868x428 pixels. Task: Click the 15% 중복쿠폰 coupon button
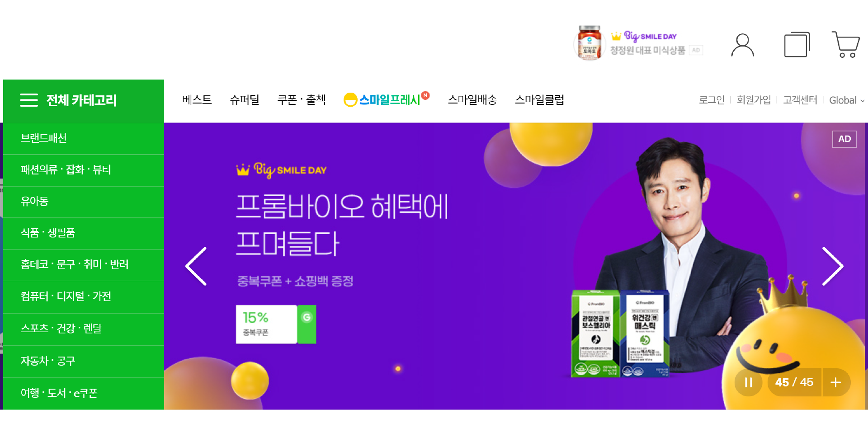[x=276, y=324]
